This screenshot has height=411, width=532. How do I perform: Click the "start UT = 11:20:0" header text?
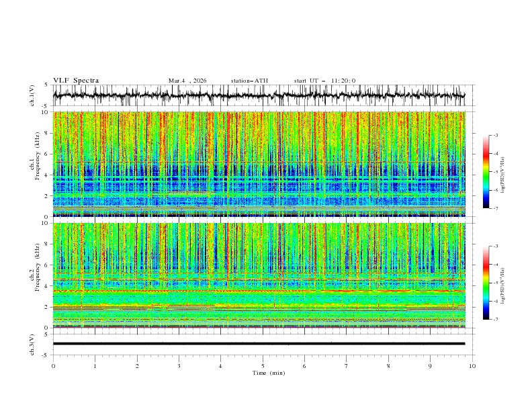tap(324, 81)
